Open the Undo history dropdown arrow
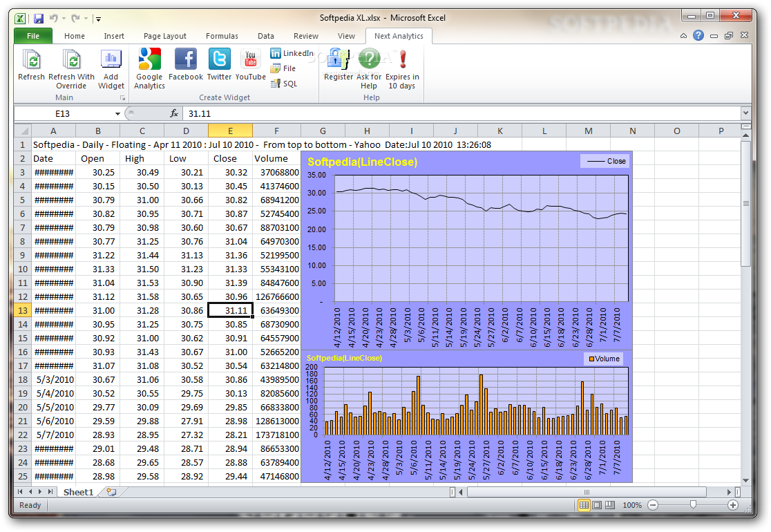Image resolution: width=771 pixels, height=532 pixels. 64,19
